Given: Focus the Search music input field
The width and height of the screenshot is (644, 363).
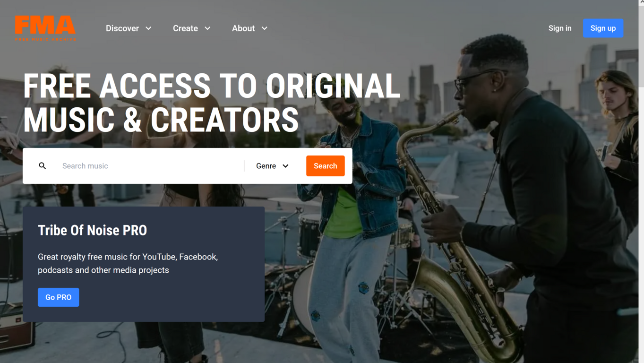Looking at the screenshot, I should [151, 166].
